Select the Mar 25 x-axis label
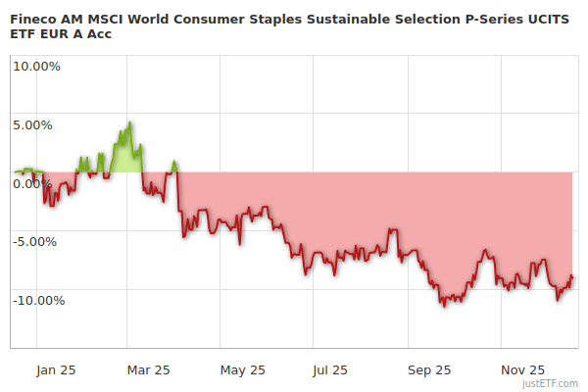588x392 pixels. (149, 370)
